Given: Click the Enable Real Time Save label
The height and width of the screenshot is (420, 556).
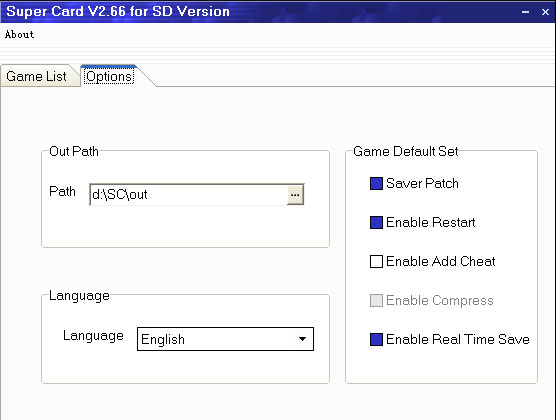Looking at the screenshot, I should [x=457, y=339].
